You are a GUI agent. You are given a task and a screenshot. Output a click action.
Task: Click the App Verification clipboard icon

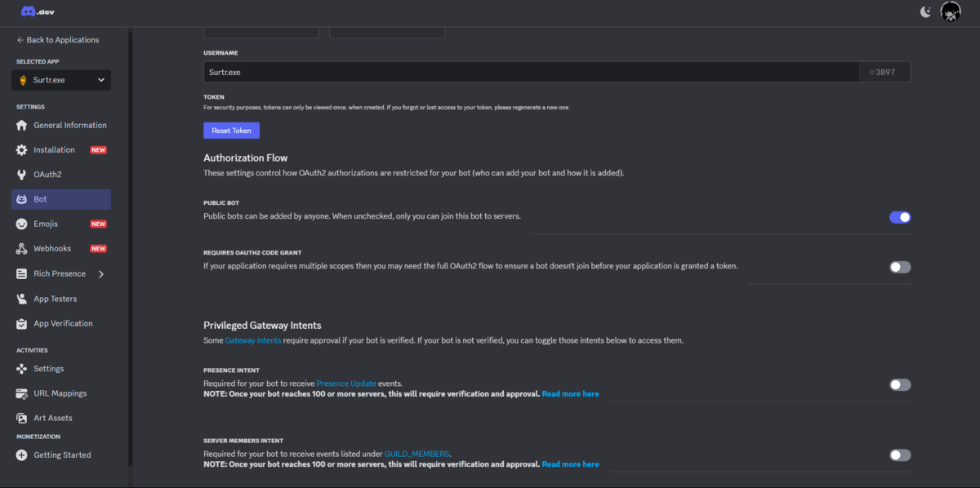22,324
